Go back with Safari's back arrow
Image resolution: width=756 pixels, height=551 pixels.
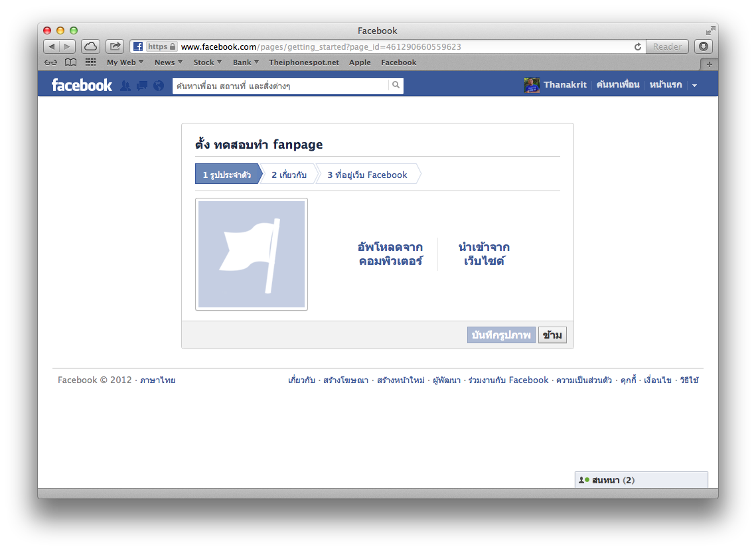pyautogui.click(x=51, y=46)
